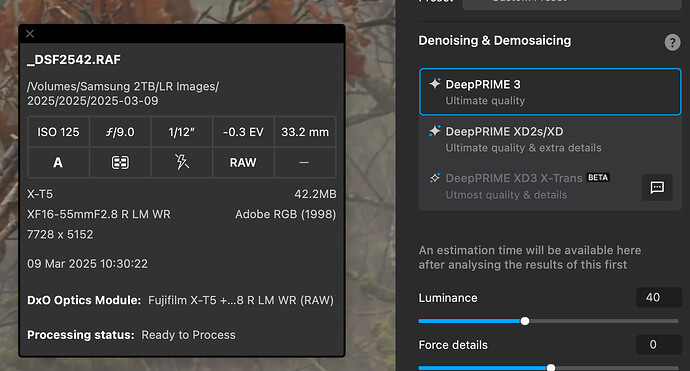Screen dimensions: 690x371
Task: Click the Adobe RGB (1998) color profile
Action: point(286,214)
